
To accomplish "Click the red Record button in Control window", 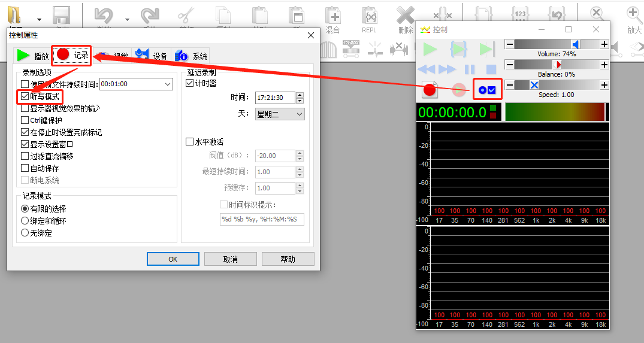I will (430, 89).
